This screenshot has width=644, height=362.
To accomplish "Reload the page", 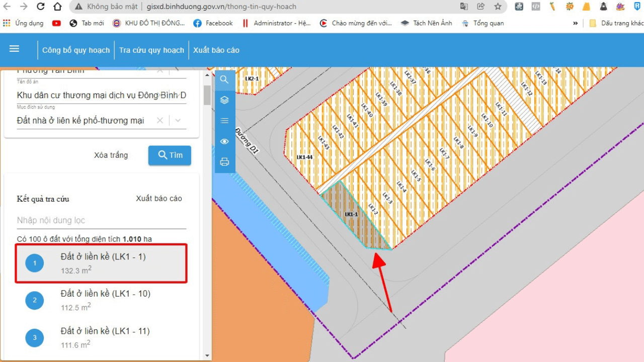I will pos(41,7).
